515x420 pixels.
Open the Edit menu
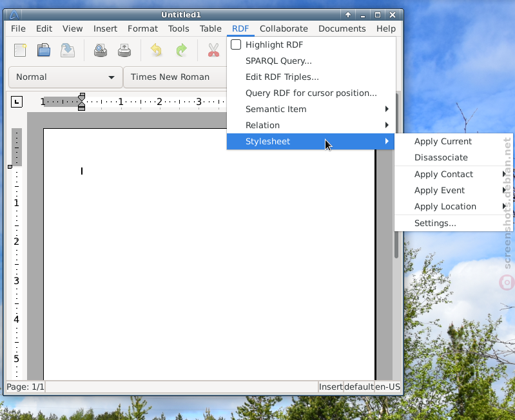44,28
